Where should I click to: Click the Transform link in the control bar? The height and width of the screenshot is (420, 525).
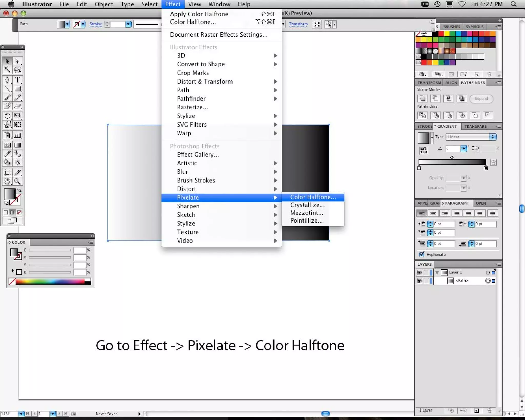point(298,24)
